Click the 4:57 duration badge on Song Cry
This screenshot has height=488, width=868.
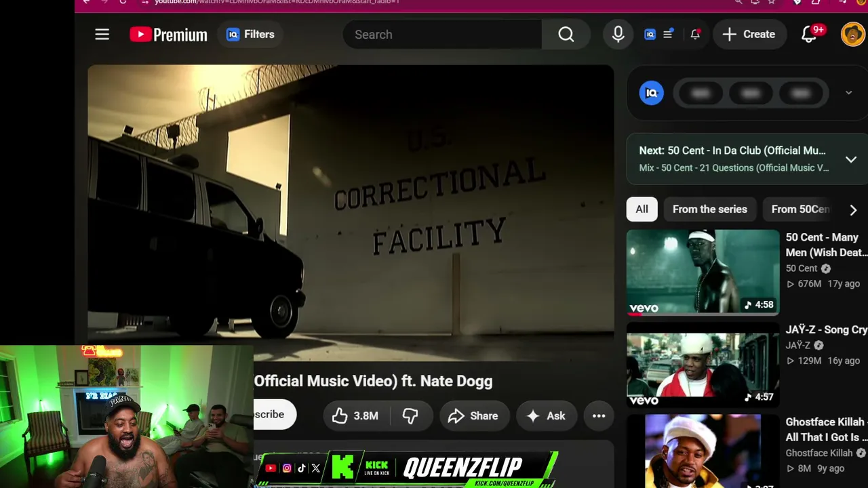pyautogui.click(x=759, y=397)
